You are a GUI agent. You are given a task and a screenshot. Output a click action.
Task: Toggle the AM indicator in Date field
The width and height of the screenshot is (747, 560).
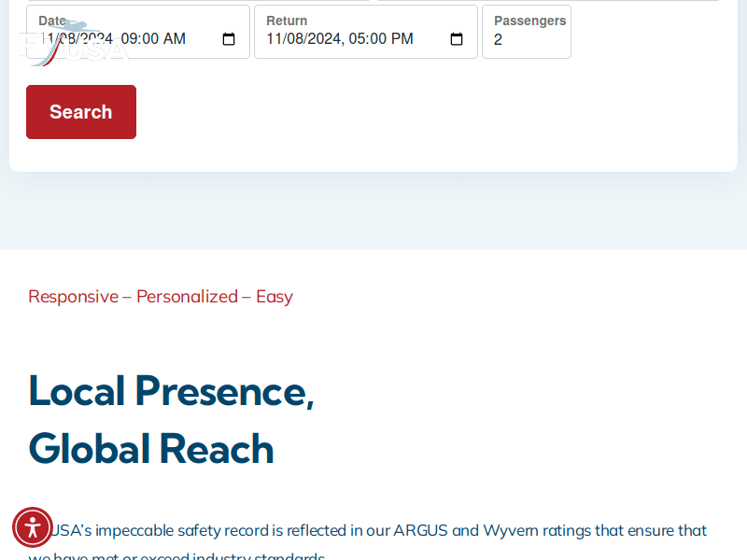174,39
